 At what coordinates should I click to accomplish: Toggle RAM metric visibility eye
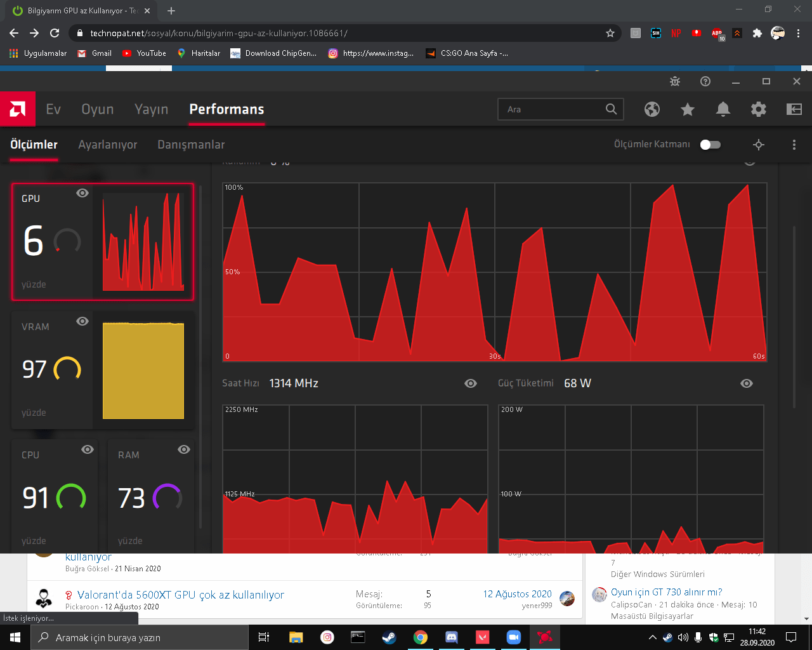coord(184,449)
